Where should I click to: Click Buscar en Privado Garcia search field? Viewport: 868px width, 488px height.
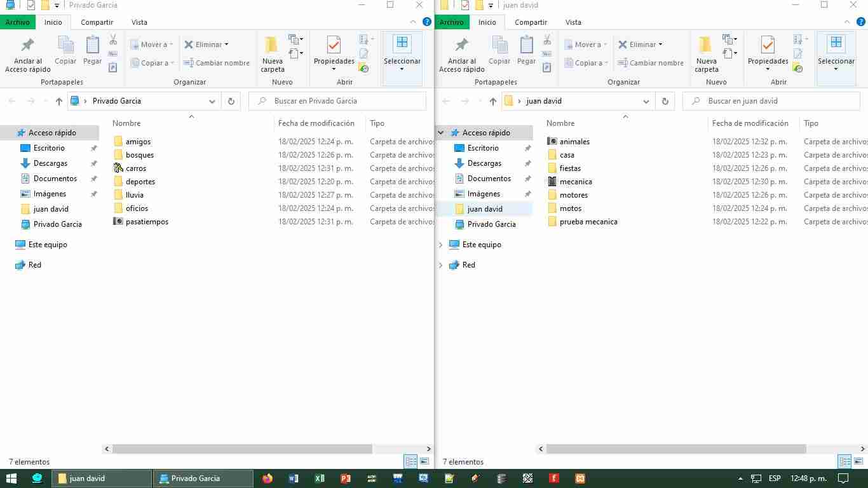(x=337, y=101)
